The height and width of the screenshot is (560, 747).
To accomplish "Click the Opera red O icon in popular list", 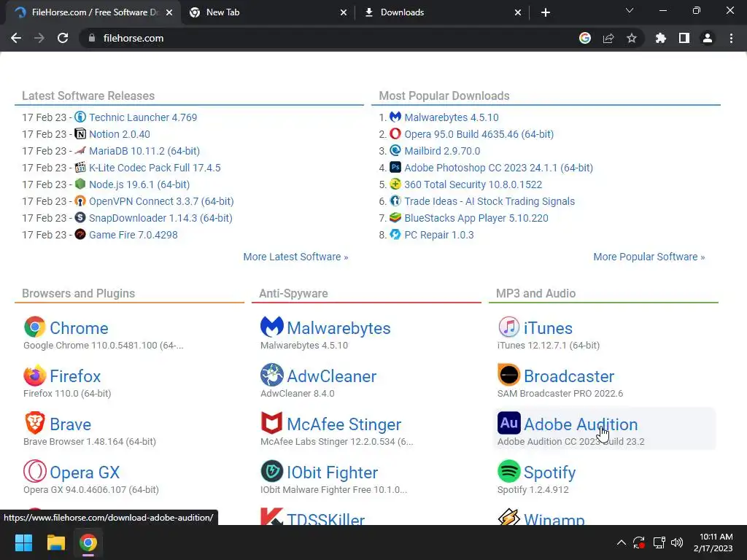I will pyautogui.click(x=395, y=134).
